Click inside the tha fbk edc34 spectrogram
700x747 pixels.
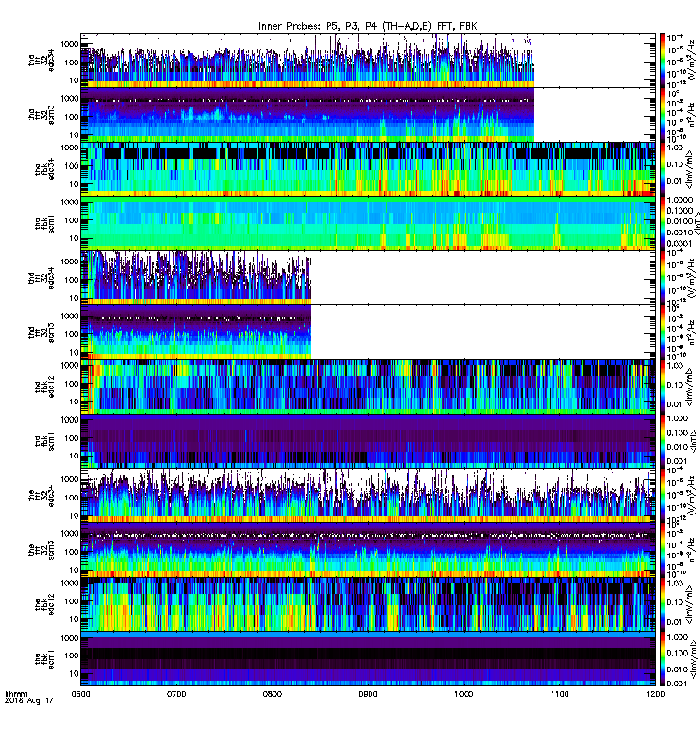click(x=368, y=169)
